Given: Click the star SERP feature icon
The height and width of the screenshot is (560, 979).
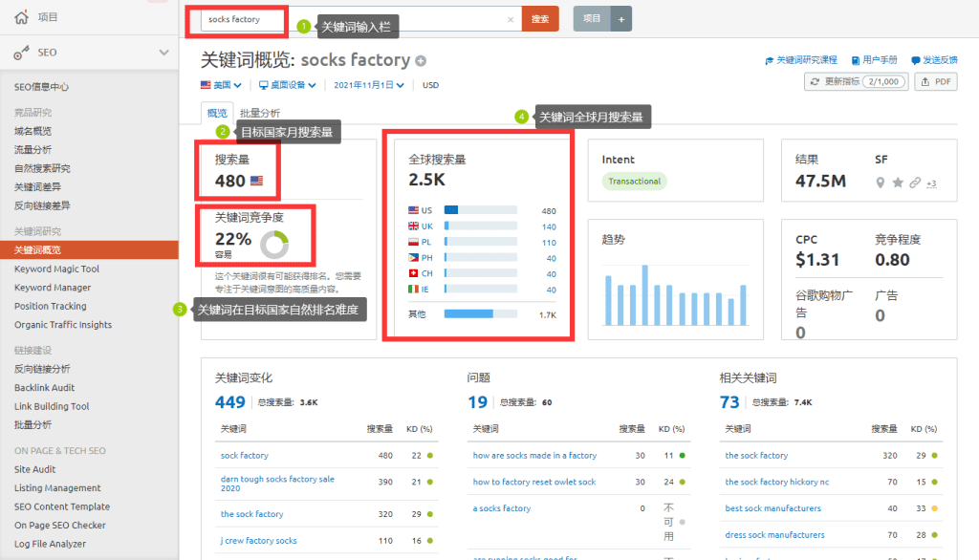Looking at the screenshot, I should click(898, 183).
